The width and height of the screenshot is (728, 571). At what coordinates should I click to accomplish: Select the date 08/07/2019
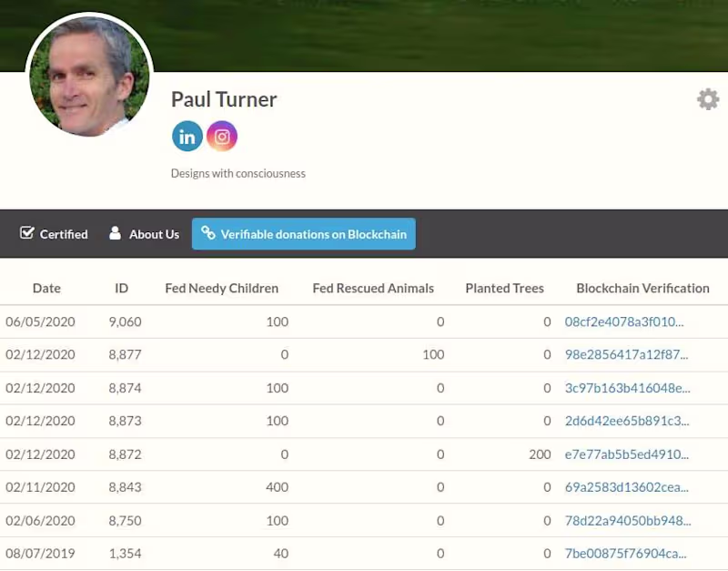(x=40, y=554)
